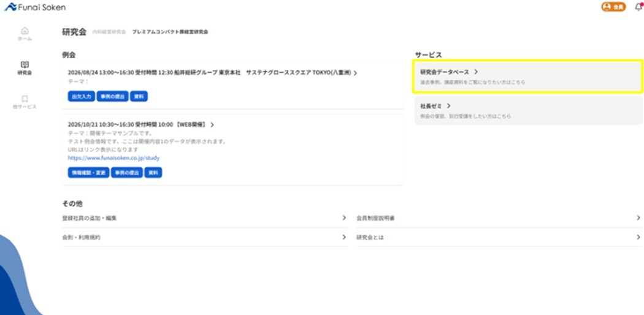The height and width of the screenshot is (315, 644).
Task: Open the 研究会データベース service card
Action: point(527,77)
